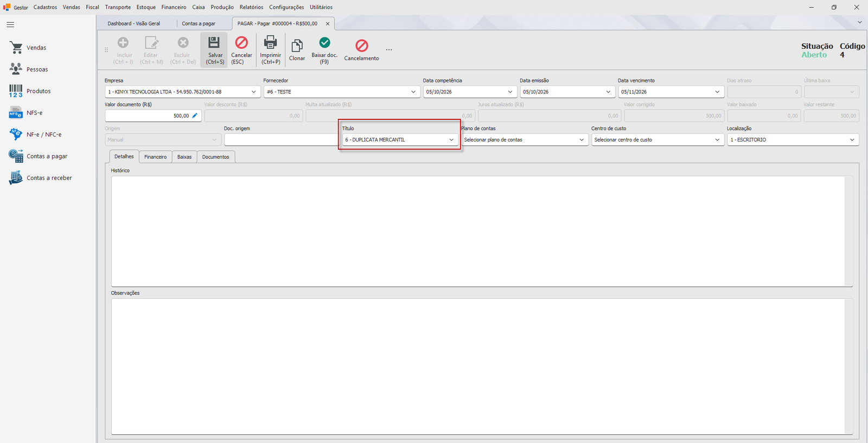Viewport: 868px width, 443px height.
Task: Open NF-e / NFC-e in sidebar
Action: [x=44, y=134]
